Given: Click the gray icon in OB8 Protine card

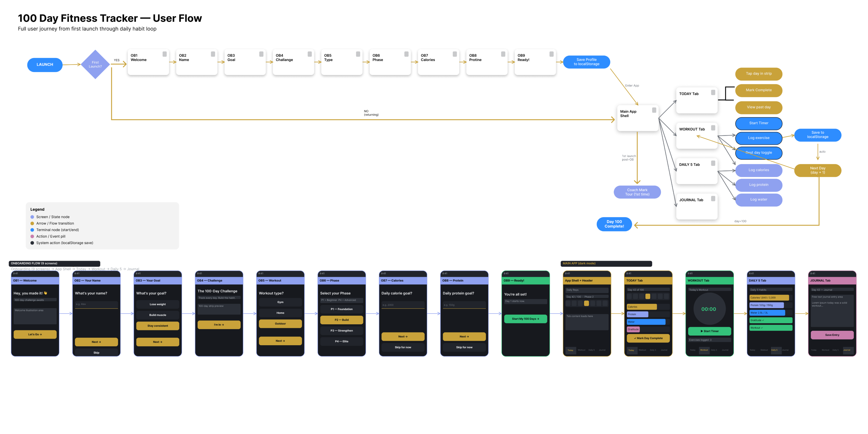Looking at the screenshot, I should click(x=503, y=54).
